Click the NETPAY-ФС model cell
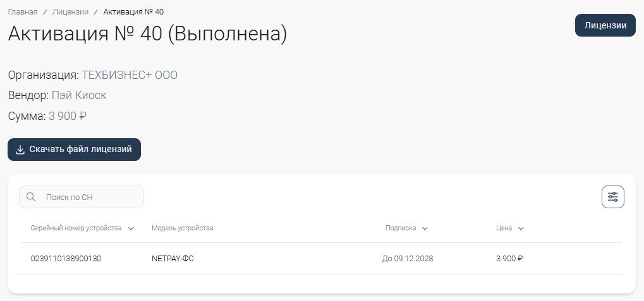This screenshot has width=644, height=301. click(x=173, y=259)
